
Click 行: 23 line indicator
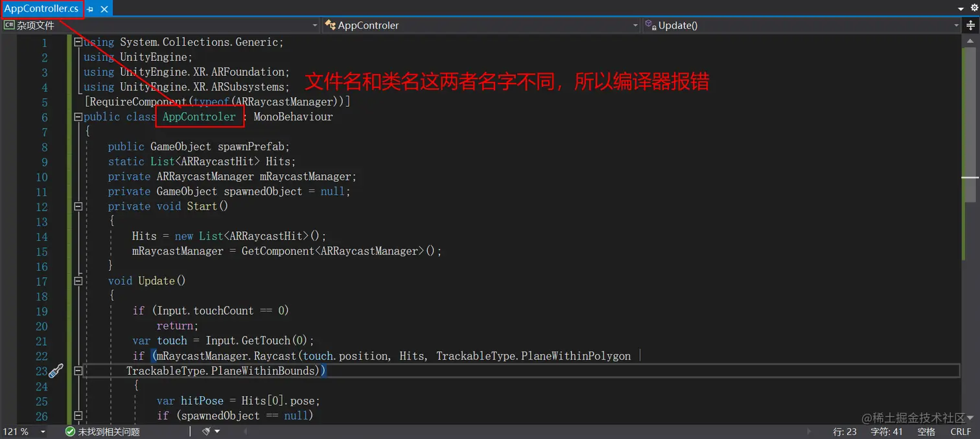point(845,431)
